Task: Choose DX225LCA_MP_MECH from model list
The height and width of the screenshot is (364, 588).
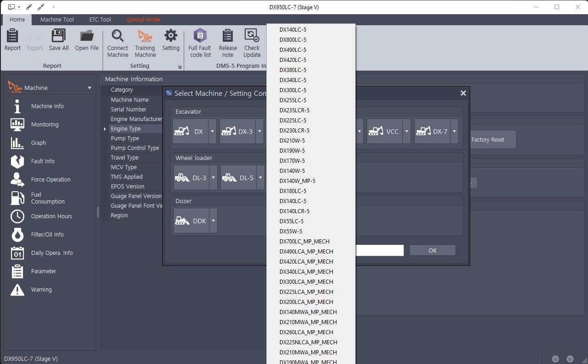Action: [x=311, y=292]
